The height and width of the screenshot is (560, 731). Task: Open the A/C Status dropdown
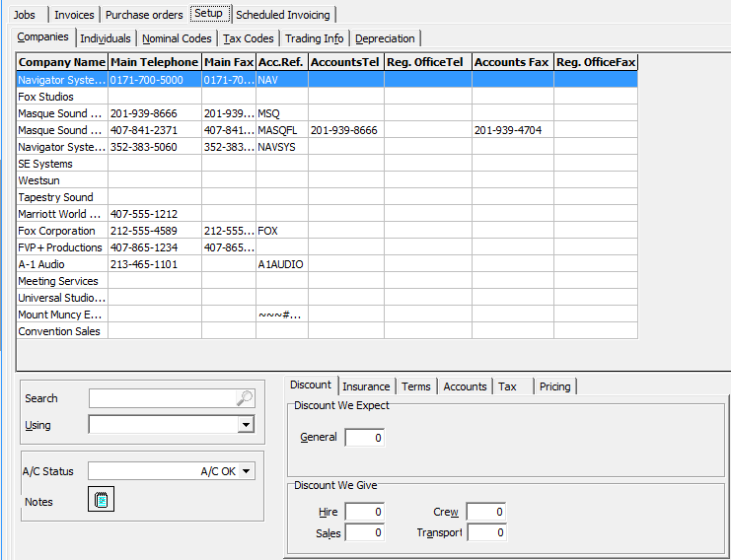[247, 471]
